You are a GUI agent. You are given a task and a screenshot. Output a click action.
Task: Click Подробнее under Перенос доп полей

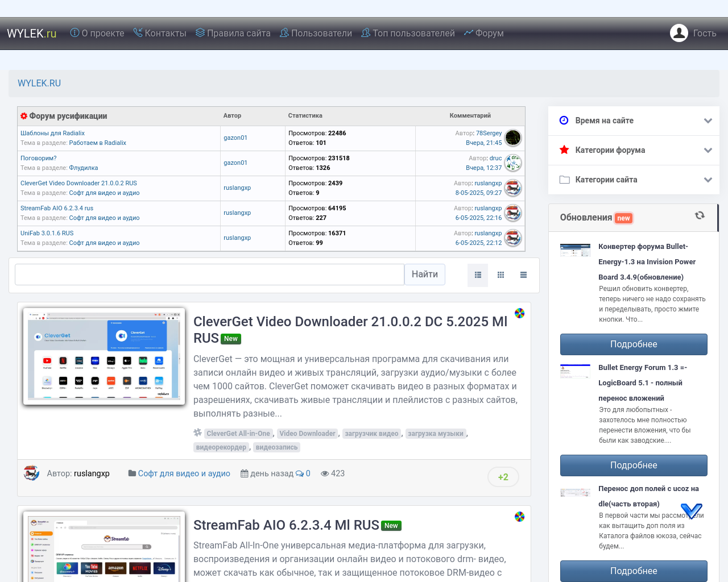click(x=634, y=571)
